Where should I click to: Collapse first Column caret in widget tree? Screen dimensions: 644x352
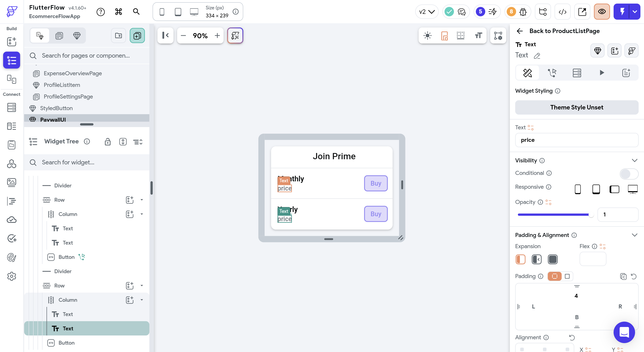tap(142, 214)
